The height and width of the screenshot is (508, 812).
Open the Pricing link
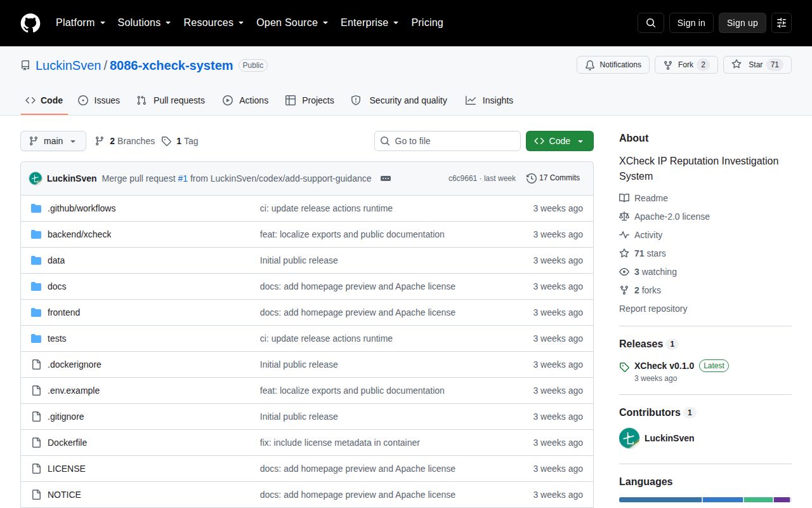[x=428, y=23]
